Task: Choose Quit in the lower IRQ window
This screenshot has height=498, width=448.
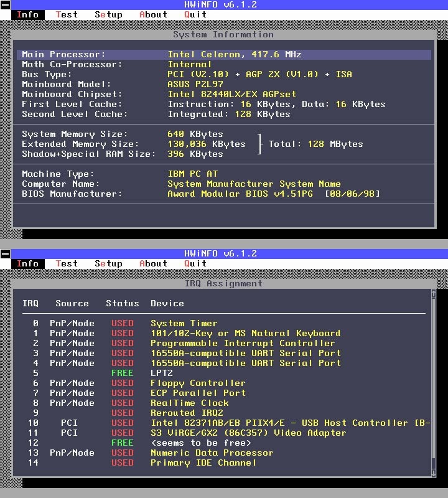Action: coord(195,263)
